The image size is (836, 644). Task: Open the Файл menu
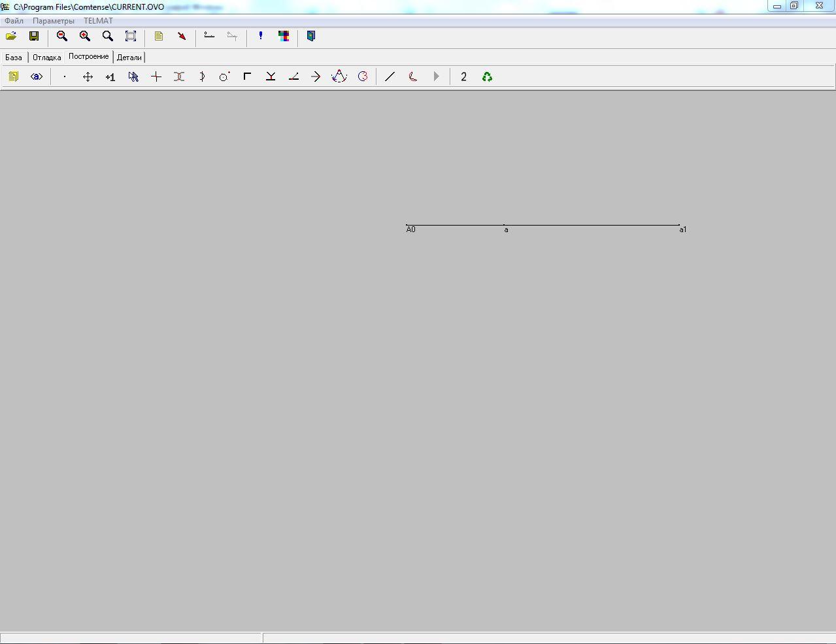coord(14,21)
